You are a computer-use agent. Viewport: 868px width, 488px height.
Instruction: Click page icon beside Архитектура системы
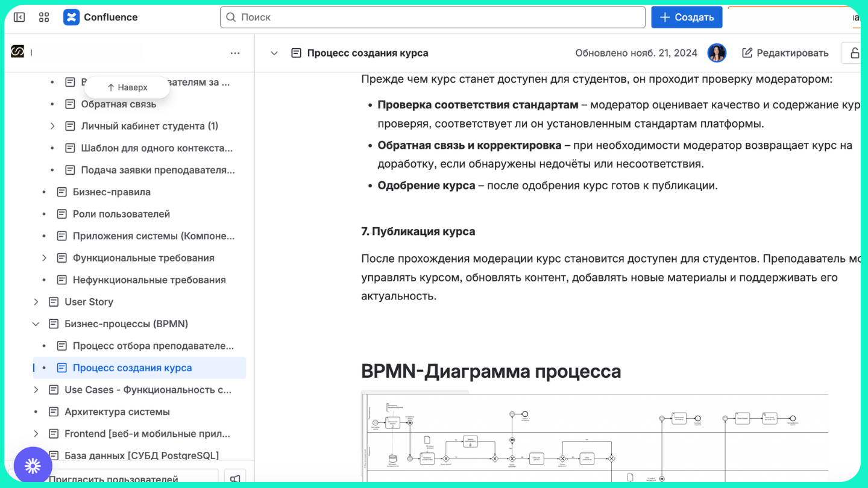53,412
